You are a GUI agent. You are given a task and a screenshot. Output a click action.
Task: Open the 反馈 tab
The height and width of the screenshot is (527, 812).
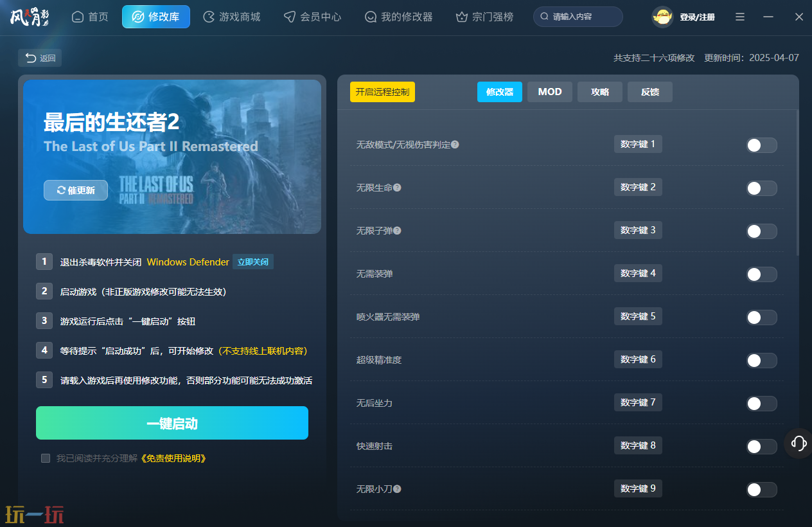pyautogui.click(x=650, y=92)
